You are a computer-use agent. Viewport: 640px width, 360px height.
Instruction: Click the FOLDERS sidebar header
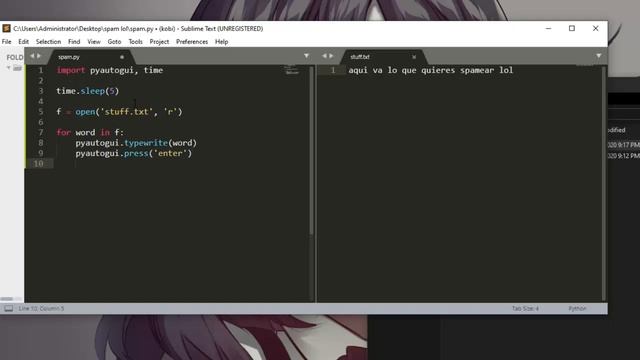point(15,57)
